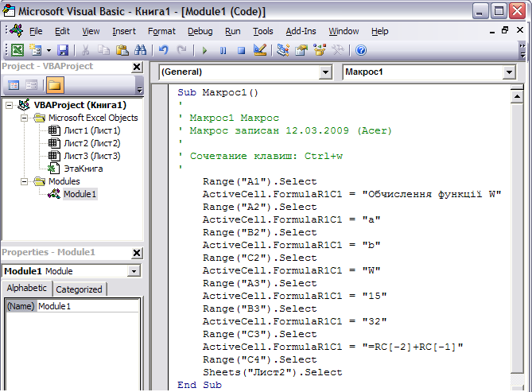Click the (Name) property value field
This screenshot has height=392, width=532.
[88, 306]
